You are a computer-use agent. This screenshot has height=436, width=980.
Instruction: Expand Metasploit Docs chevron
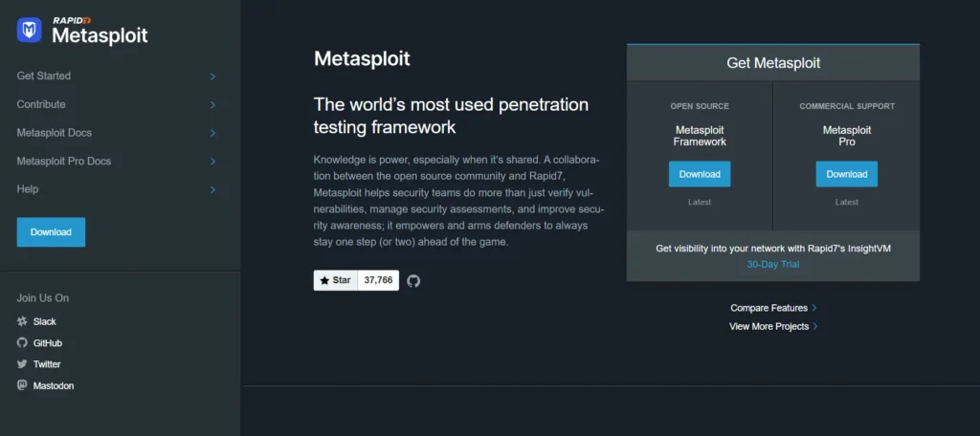(212, 133)
